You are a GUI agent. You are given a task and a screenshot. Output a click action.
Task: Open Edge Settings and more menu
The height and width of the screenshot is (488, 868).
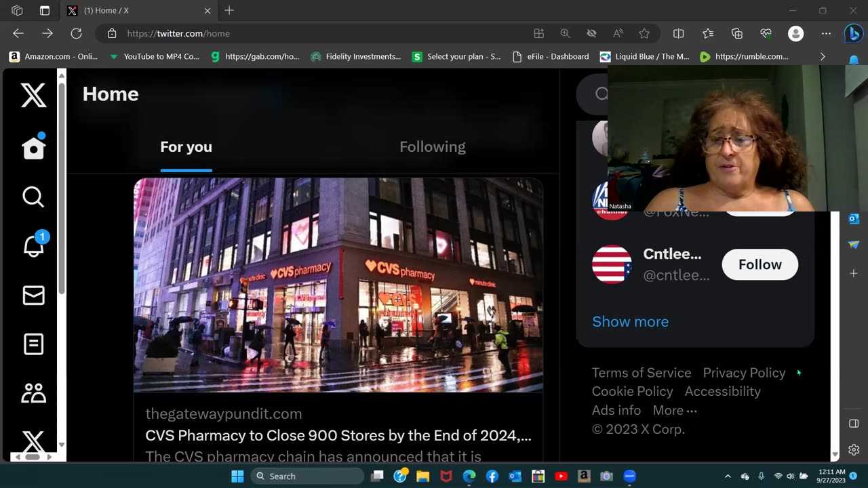click(826, 33)
